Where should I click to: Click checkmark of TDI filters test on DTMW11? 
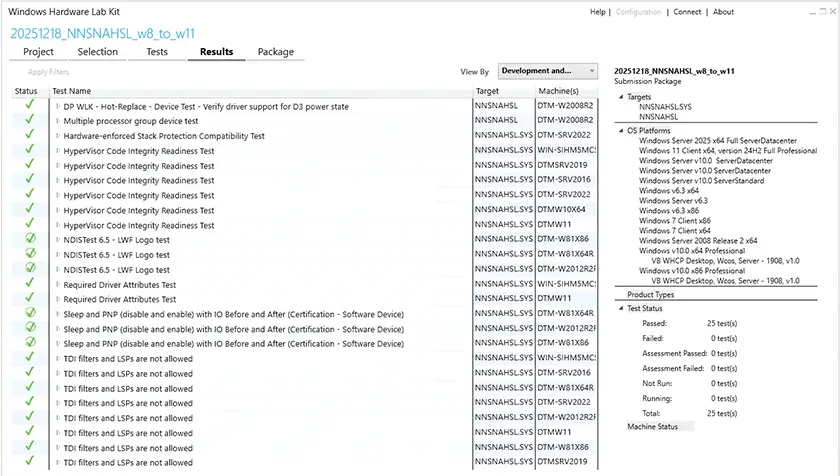click(29, 431)
